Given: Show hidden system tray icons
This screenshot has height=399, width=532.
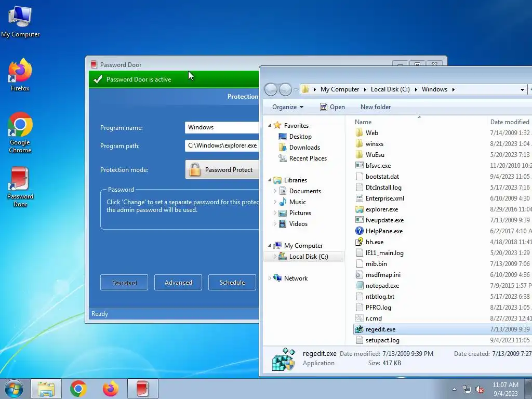Looking at the screenshot, I should coord(454,389).
